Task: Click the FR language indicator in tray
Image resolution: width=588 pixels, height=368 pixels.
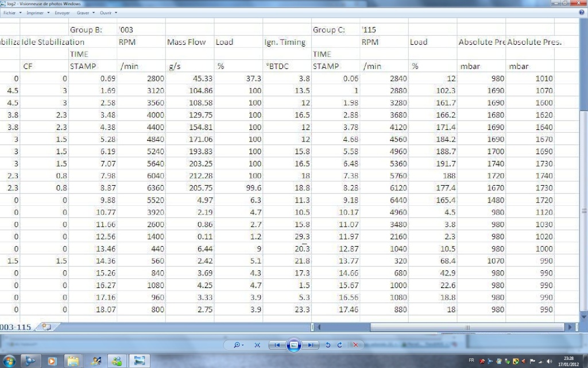Action: click(471, 361)
